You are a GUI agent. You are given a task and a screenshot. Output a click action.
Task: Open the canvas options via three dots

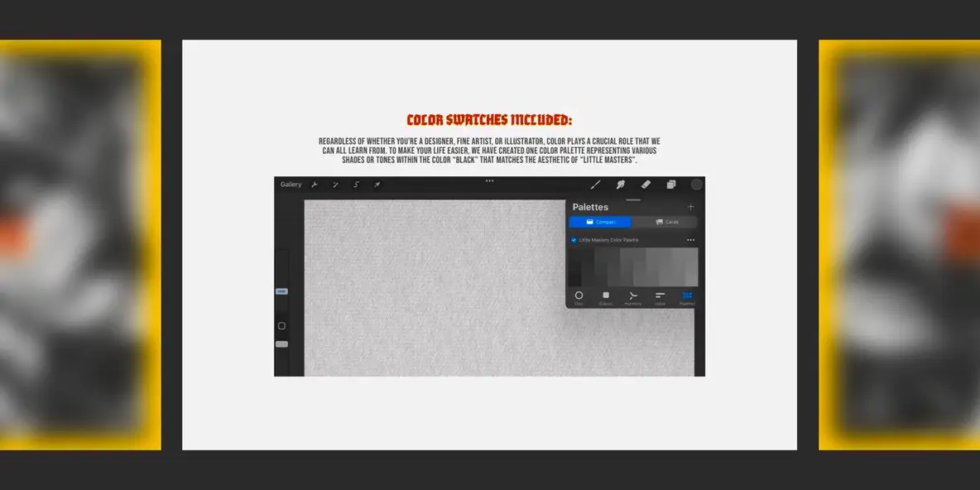click(490, 180)
